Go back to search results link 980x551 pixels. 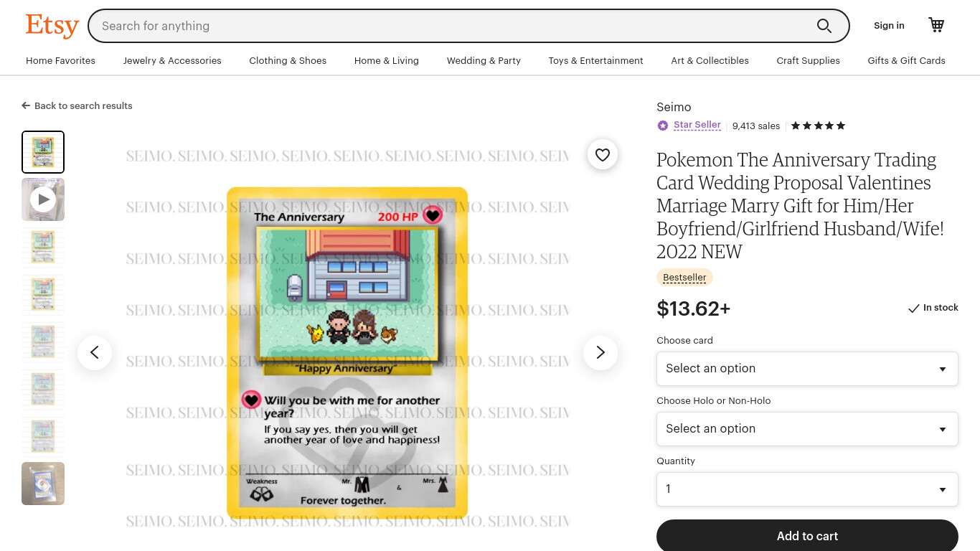77,105
